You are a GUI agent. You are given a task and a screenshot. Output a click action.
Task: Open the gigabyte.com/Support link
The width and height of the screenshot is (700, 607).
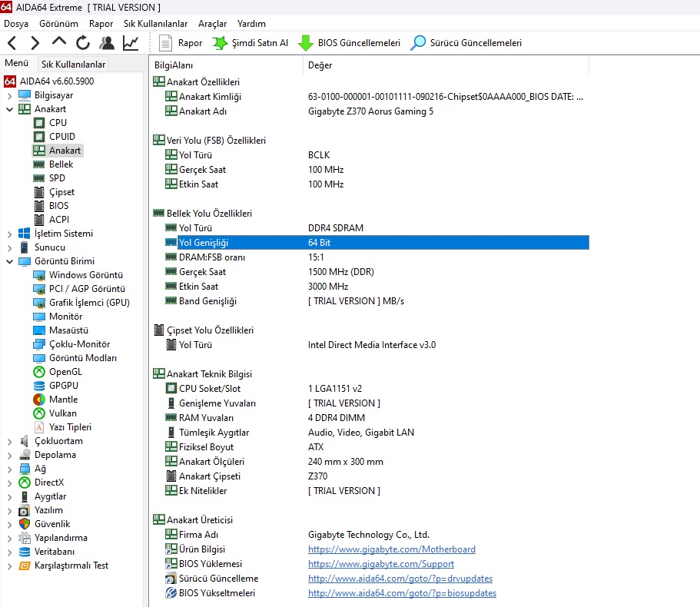(381, 564)
